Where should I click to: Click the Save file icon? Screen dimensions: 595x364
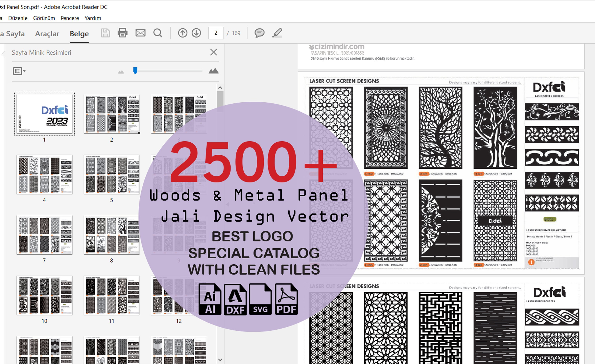[105, 33]
